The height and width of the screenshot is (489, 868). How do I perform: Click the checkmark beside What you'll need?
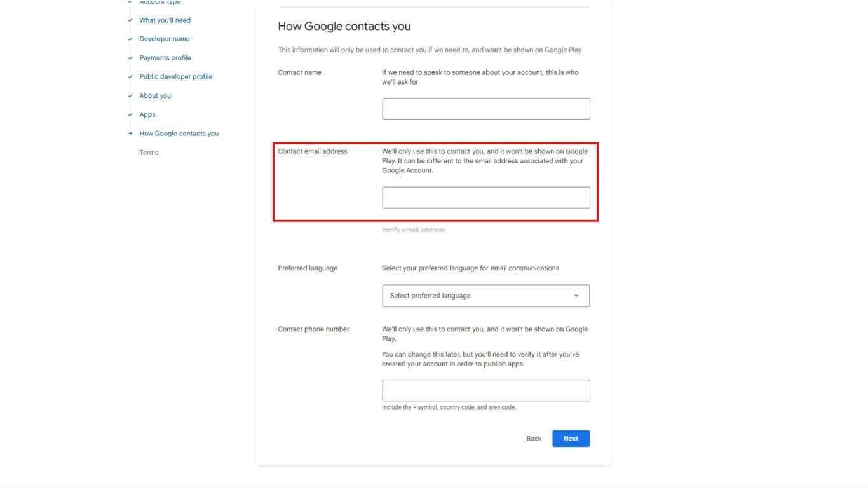130,20
